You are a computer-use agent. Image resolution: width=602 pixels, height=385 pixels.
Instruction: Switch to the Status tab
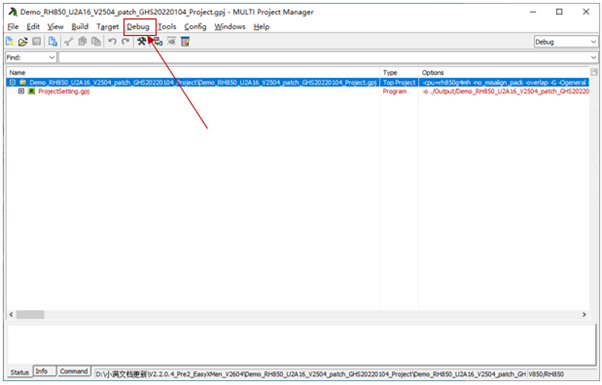click(20, 372)
